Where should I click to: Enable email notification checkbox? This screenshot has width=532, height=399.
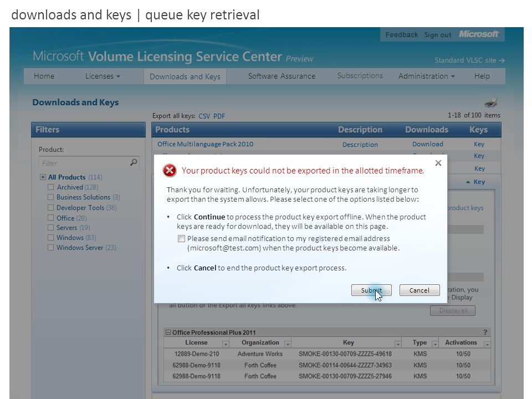click(182, 238)
